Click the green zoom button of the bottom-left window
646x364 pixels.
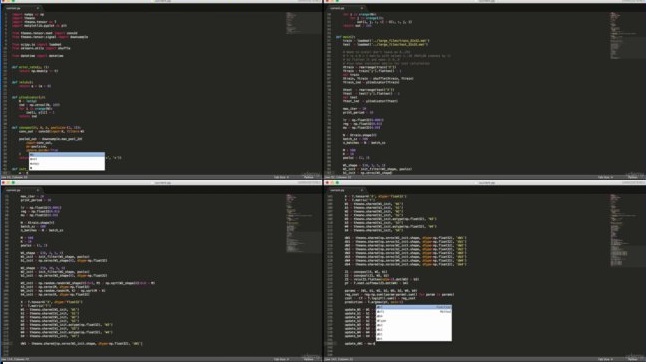click(x=14, y=183)
